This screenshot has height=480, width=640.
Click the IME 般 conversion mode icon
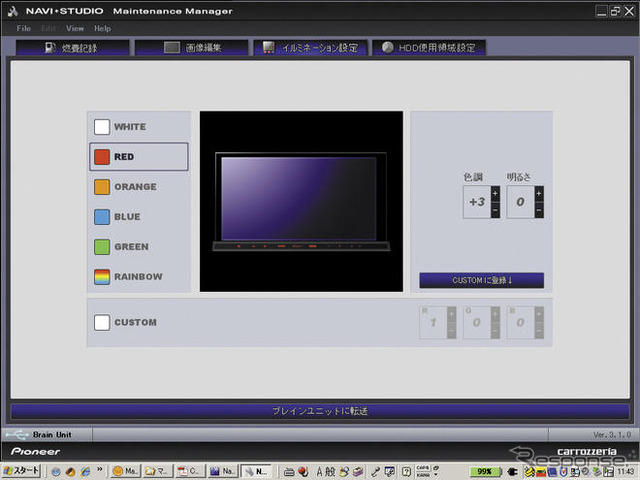tap(330, 472)
